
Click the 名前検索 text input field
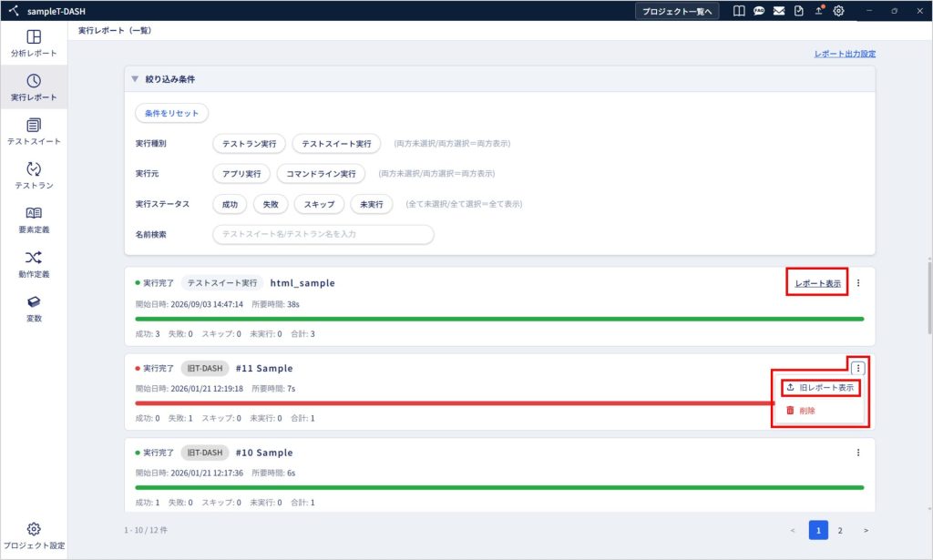point(323,234)
